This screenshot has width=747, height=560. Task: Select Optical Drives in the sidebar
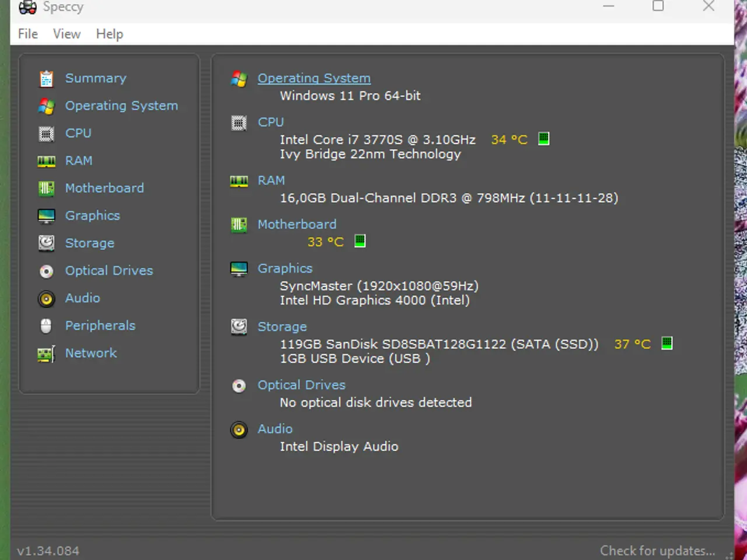(x=109, y=271)
